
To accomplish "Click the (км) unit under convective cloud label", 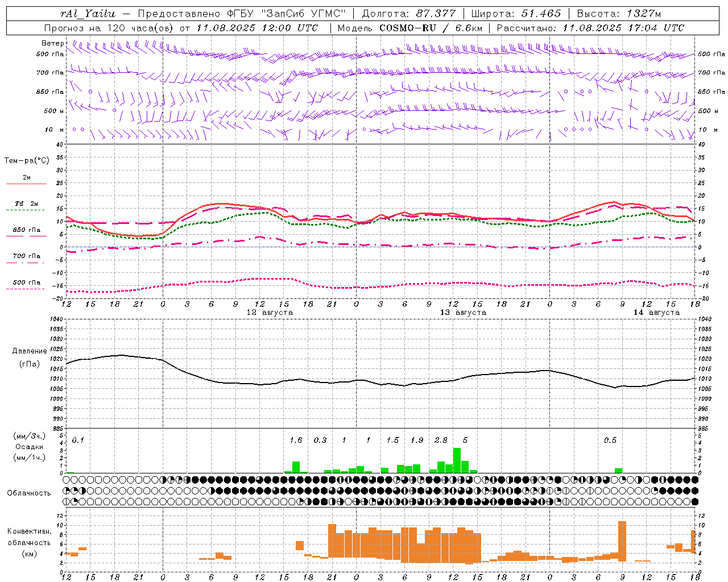I will [x=30, y=554].
